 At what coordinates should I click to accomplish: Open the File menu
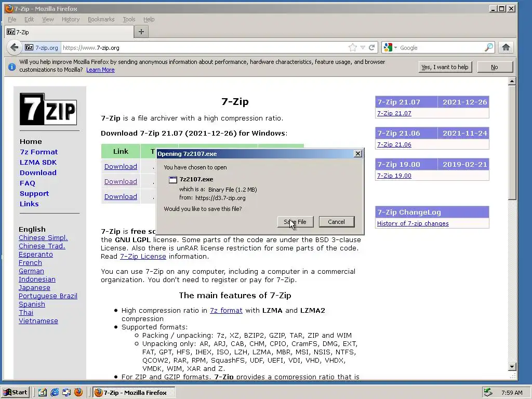(12, 19)
